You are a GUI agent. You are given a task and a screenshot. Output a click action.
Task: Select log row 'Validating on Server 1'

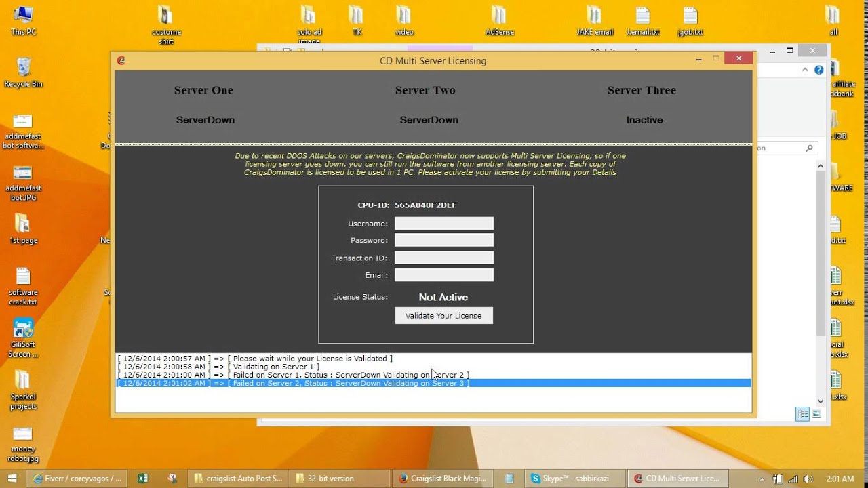[x=433, y=367]
